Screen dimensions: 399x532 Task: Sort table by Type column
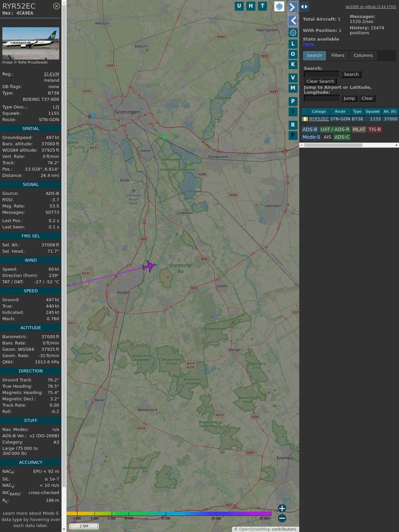(357, 111)
